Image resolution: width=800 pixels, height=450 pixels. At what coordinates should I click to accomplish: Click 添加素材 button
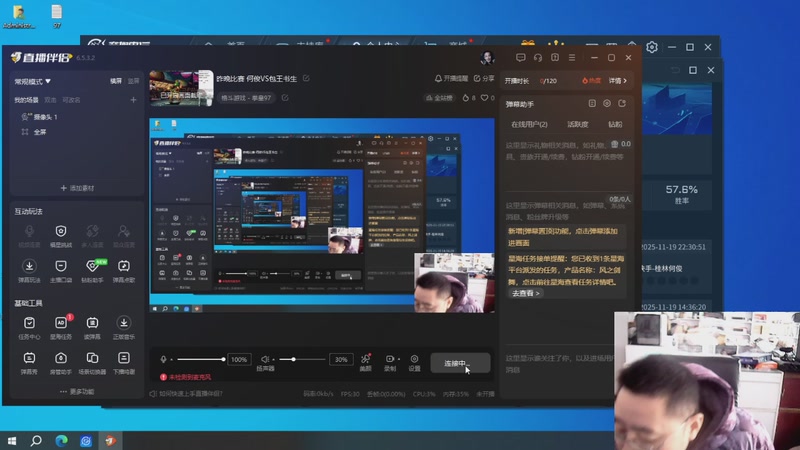pyautogui.click(x=77, y=188)
